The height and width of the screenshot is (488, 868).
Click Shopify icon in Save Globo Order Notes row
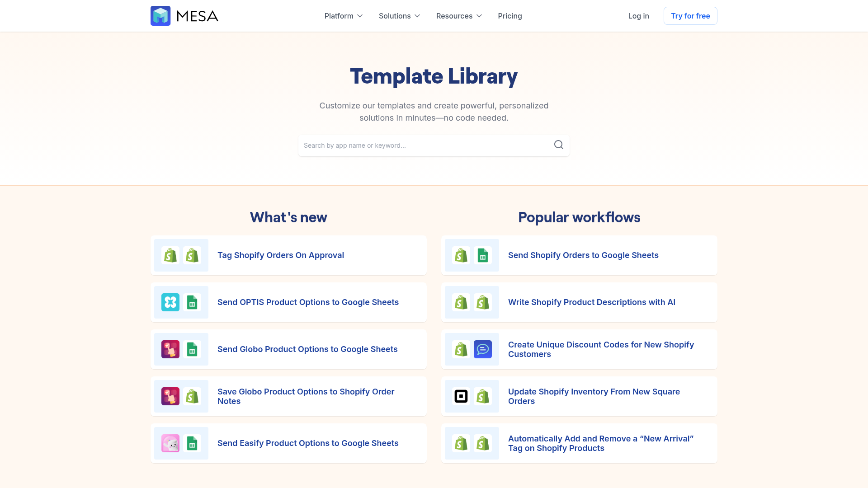(x=192, y=396)
